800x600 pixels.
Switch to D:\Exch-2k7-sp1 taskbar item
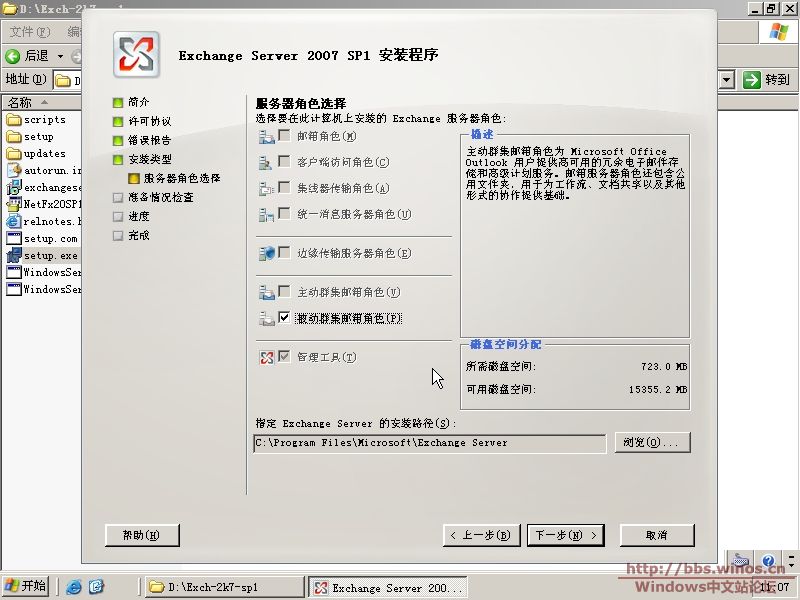coord(223,587)
